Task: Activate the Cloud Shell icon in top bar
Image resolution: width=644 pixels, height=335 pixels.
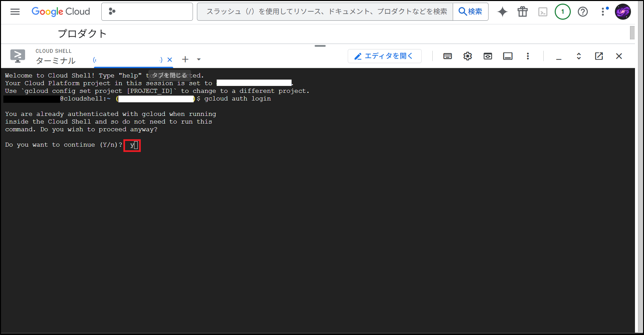Action: click(543, 12)
